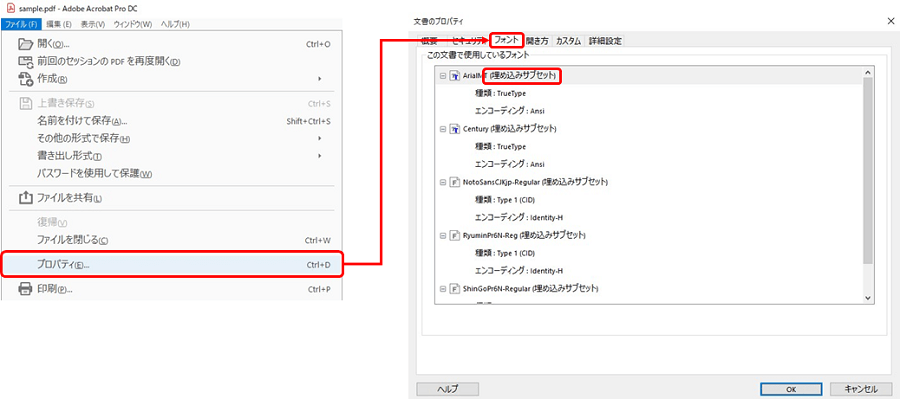Click the font list scroll up arrow
Screen dimensions: 900x399
(x=867, y=72)
